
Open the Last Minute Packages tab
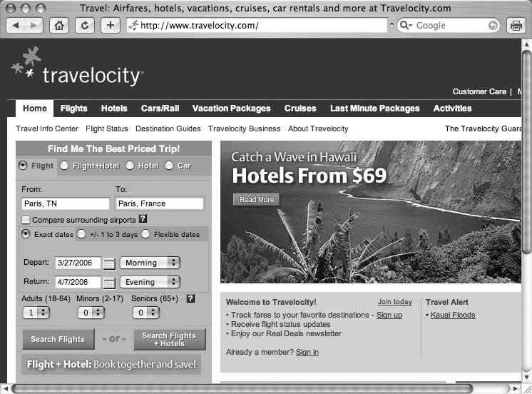[x=375, y=108]
